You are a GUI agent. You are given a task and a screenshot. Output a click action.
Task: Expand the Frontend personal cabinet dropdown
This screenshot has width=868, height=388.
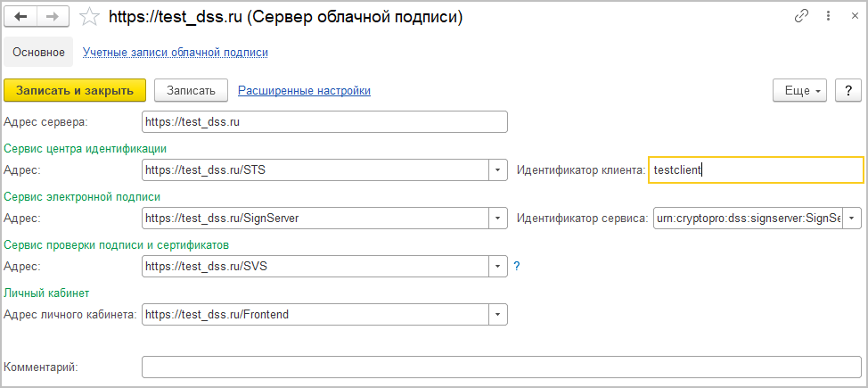pos(497,314)
